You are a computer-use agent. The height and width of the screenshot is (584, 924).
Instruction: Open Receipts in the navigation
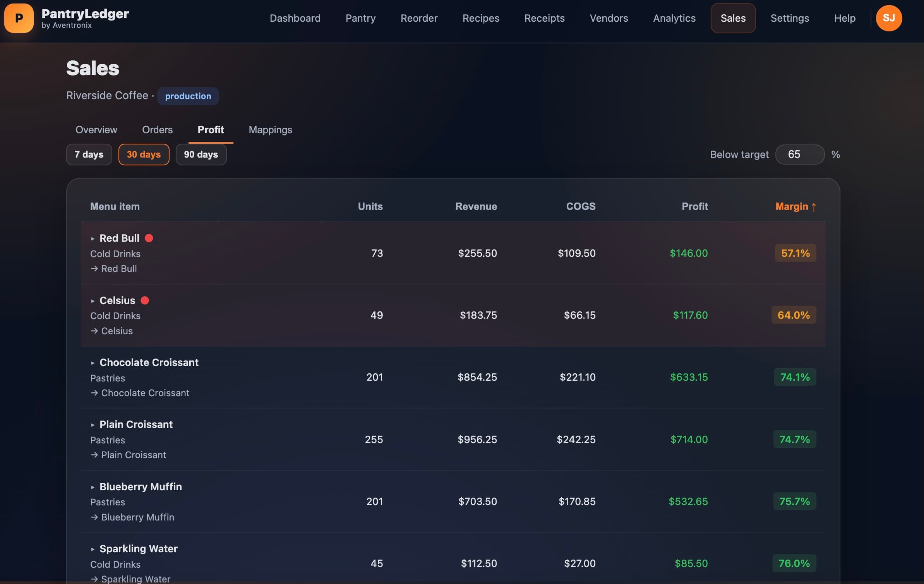coord(544,18)
